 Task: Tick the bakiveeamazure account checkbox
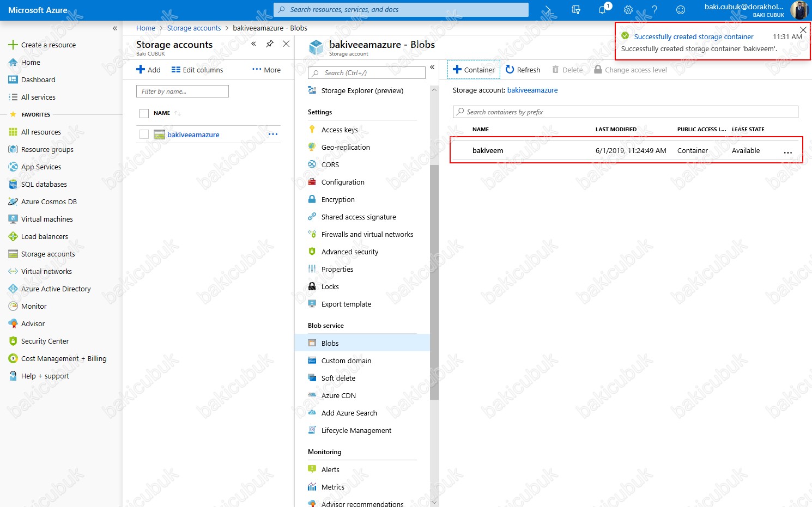[144, 135]
